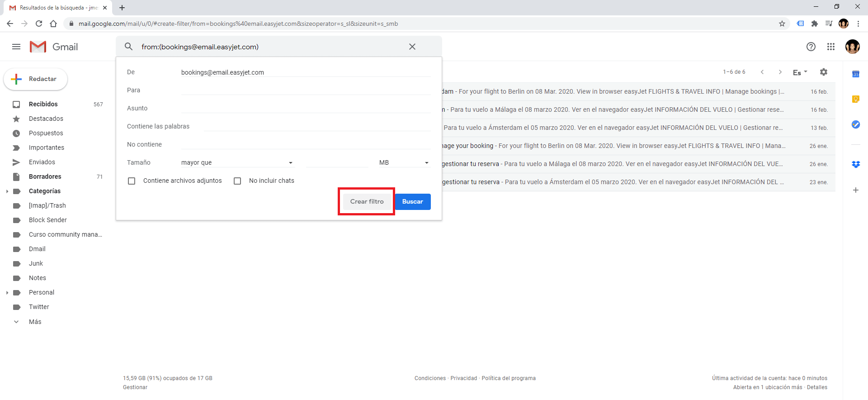Image resolution: width=868 pixels, height=400 pixels.
Task: Open the Google apps grid
Action: (831, 47)
